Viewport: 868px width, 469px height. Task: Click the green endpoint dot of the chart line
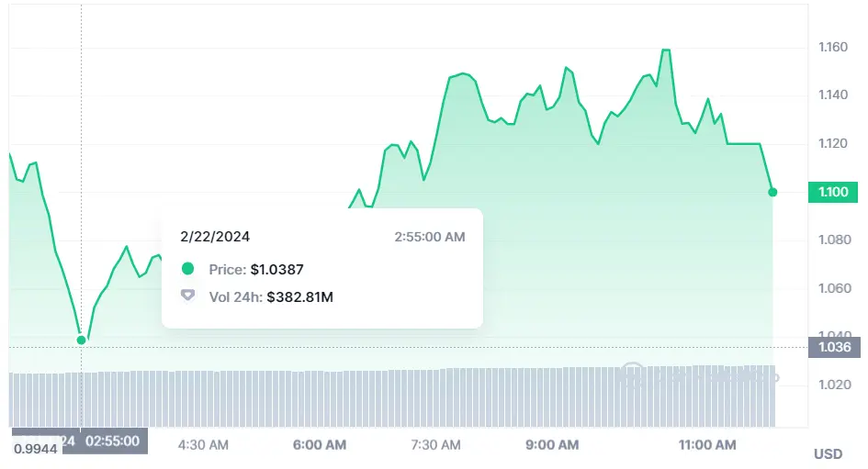[772, 192]
